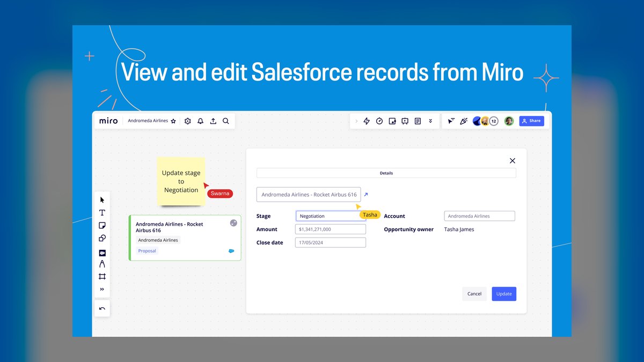Select the Shapes tool

[x=102, y=238]
